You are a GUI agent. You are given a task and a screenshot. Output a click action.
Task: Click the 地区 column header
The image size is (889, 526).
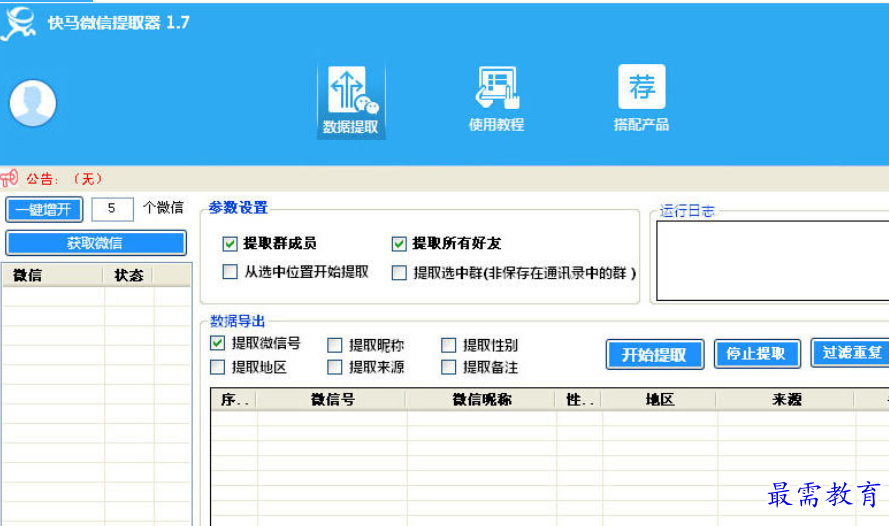[659, 400]
